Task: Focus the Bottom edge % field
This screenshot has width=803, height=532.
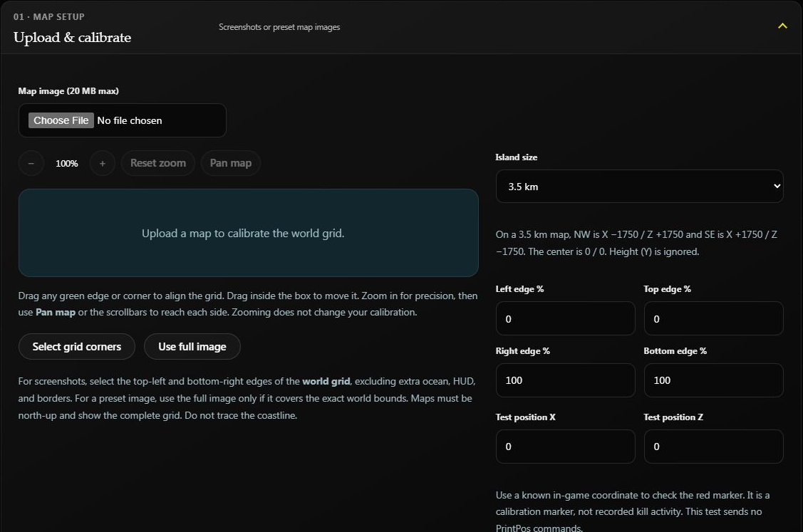Action: click(713, 380)
